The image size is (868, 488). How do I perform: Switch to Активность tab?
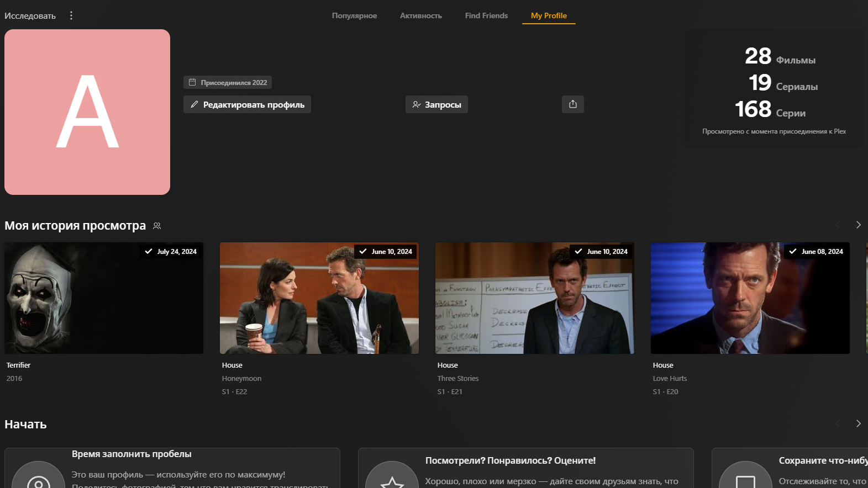[421, 15]
